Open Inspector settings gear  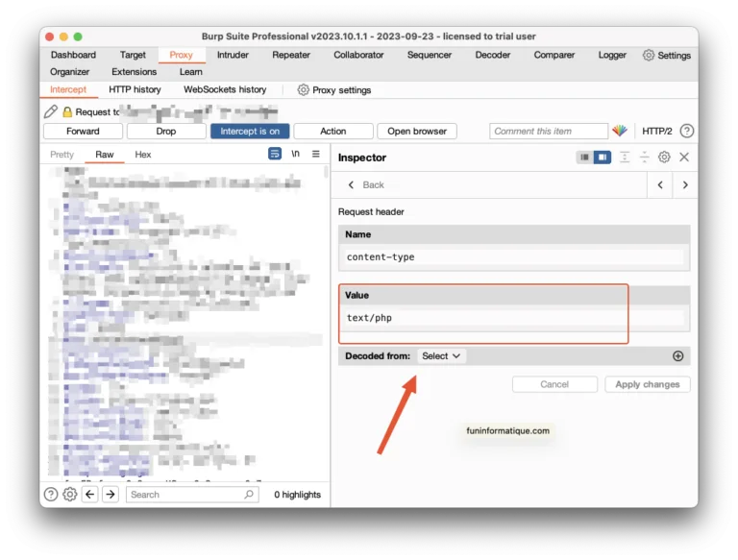[664, 158]
